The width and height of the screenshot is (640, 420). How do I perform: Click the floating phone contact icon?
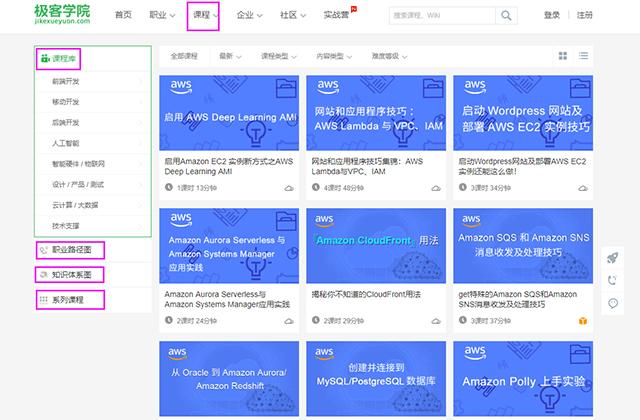point(613,280)
